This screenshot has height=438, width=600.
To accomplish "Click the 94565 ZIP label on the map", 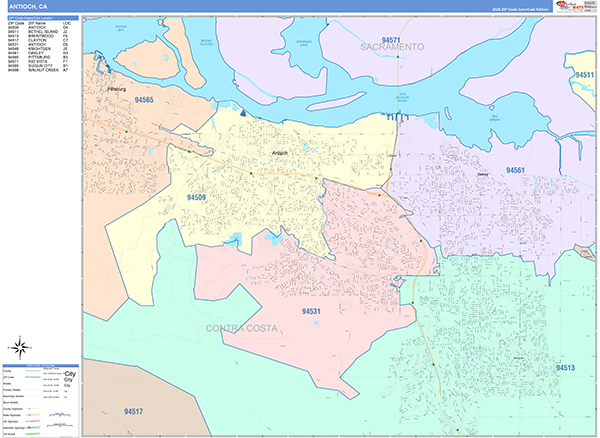I will point(144,100).
